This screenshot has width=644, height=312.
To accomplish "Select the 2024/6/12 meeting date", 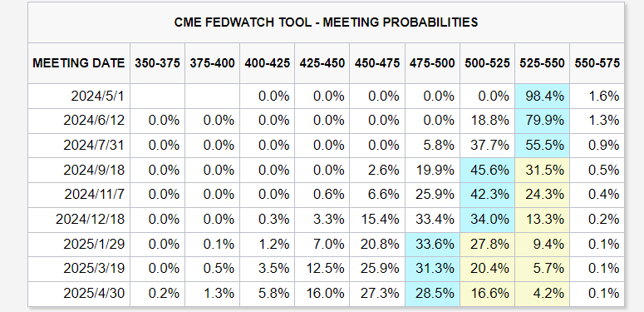I will click(94, 121).
